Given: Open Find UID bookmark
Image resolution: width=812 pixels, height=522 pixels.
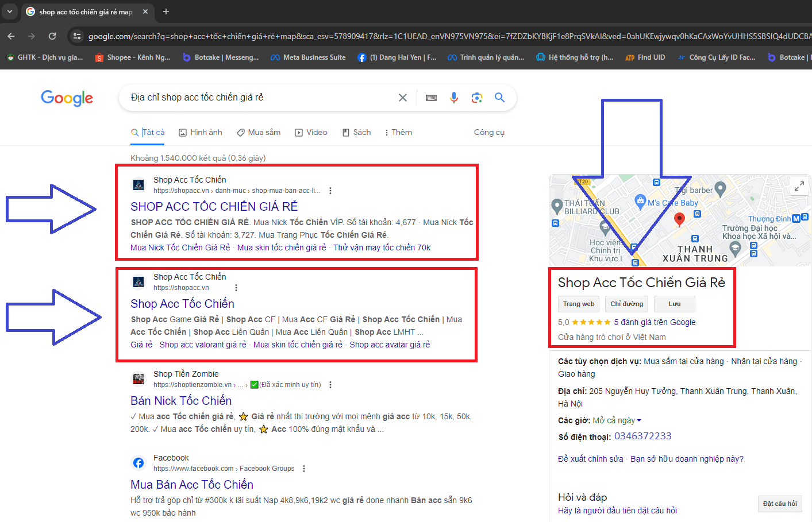Looking at the screenshot, I should (645, 57).
